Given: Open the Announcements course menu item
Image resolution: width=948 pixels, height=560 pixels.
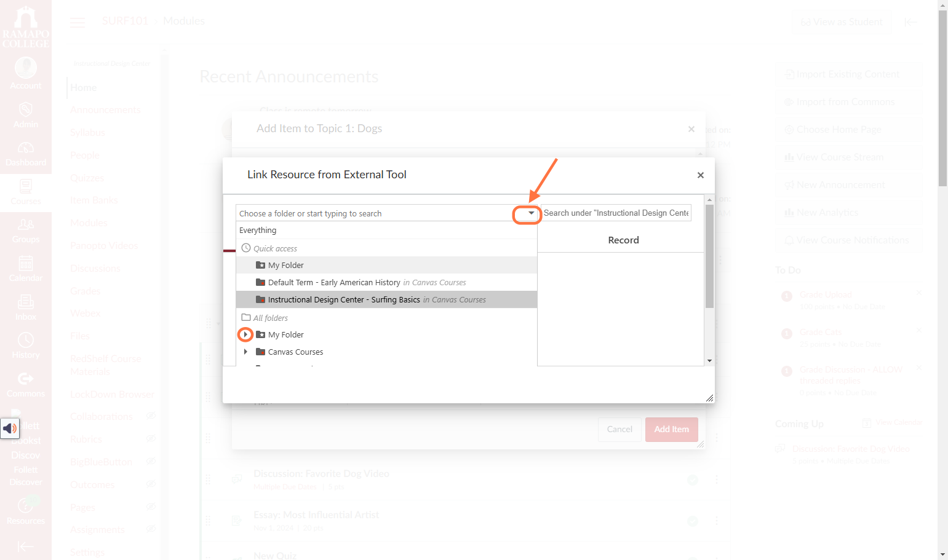Looking at the screenshot, I should point(105,110).
